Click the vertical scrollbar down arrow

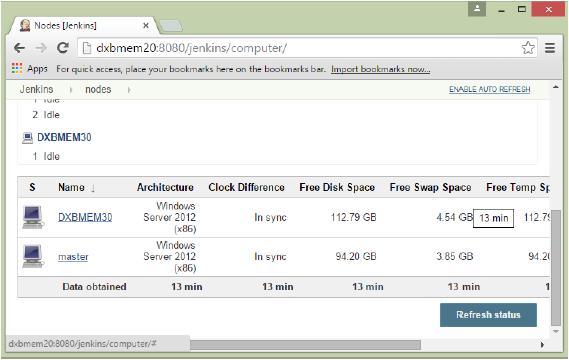[556, 331]
